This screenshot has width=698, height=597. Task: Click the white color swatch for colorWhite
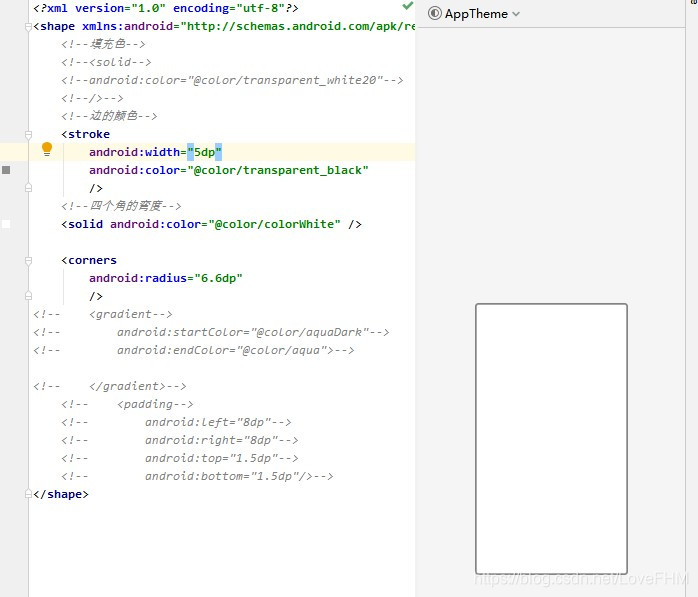pyautogui.click(x=6, y=224)
